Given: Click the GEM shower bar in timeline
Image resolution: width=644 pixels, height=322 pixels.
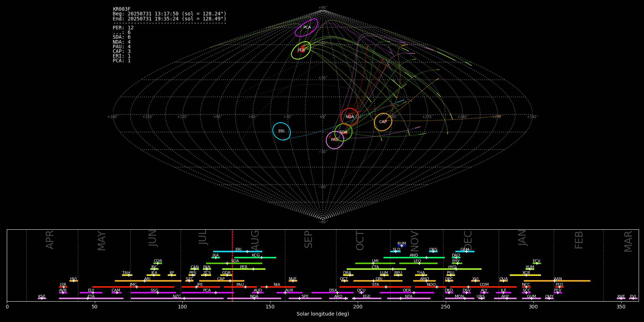Looking at the screenshot, I should (465, 252).
